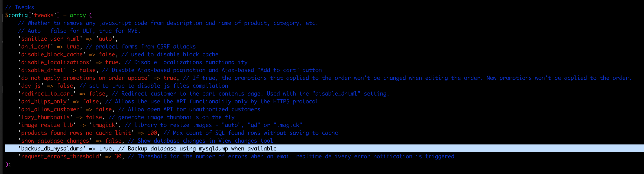Click the 'anti_csrf' true value

click(73, 47)
